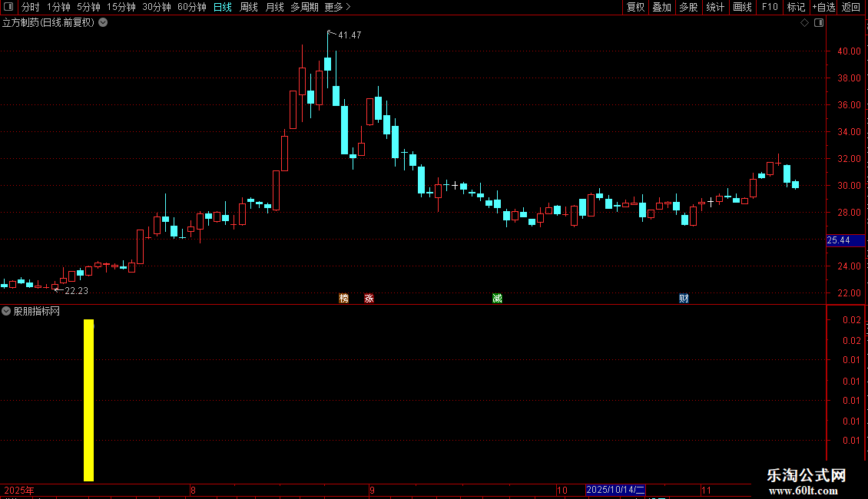Click the 叠加 overlay button
Screen dimensions: 868x499
(662, 7)
